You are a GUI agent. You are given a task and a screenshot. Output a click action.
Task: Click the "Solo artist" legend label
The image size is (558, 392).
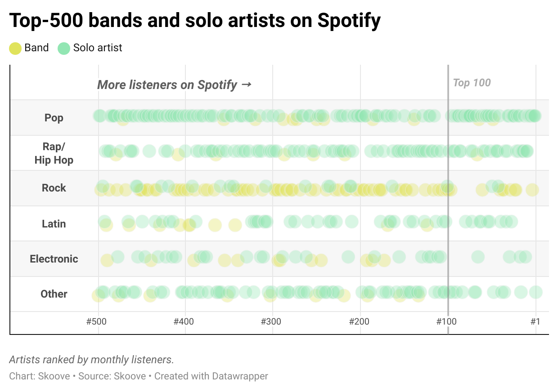point(98,48)
